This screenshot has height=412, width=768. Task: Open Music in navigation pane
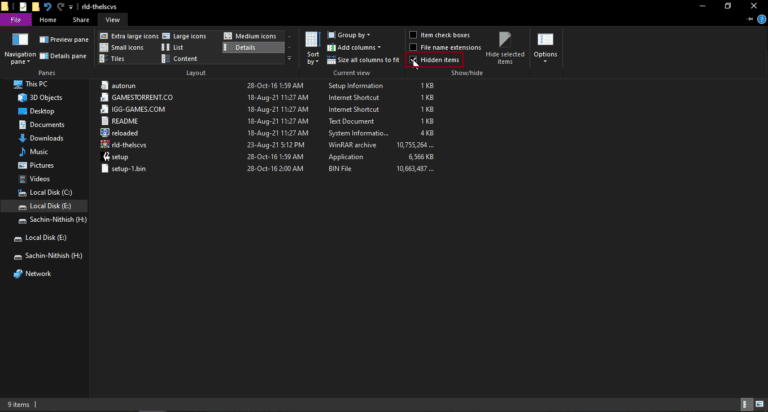click(33, 152)
